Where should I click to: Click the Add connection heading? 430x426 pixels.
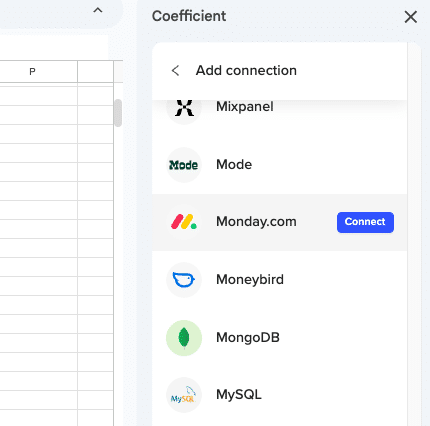click(x=246, y=71)
